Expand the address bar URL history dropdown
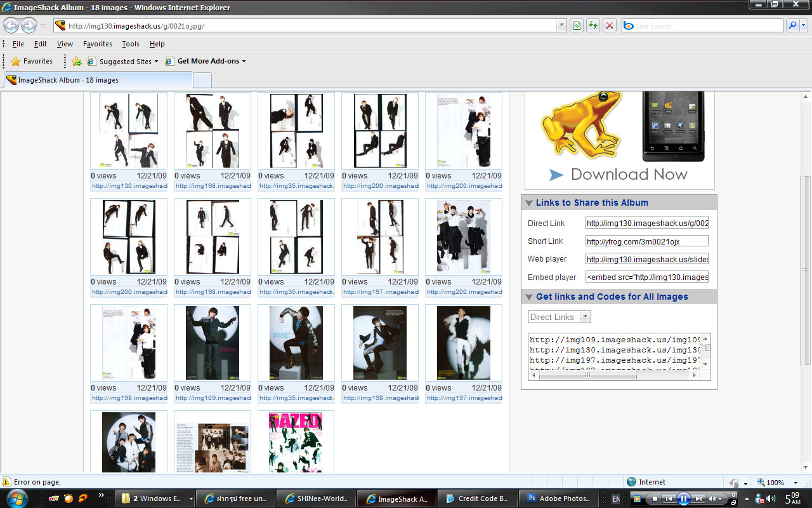 point(561,25)
